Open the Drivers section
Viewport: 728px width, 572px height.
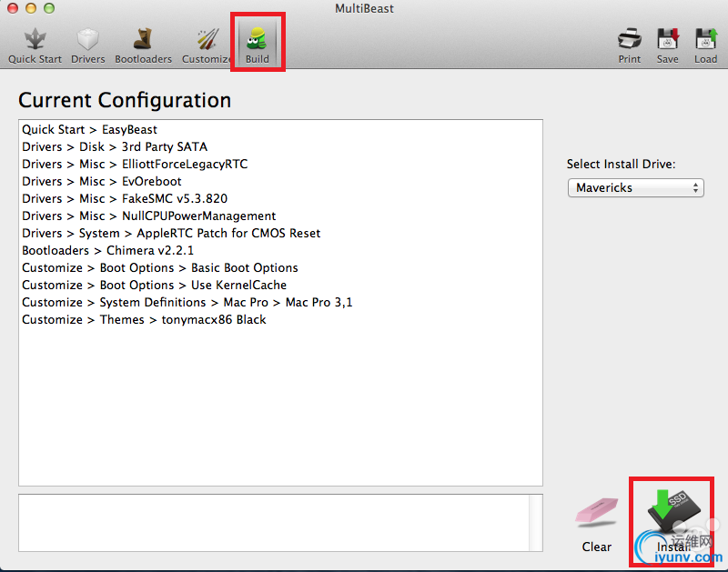pyautogui.click(x=87, y=46)
